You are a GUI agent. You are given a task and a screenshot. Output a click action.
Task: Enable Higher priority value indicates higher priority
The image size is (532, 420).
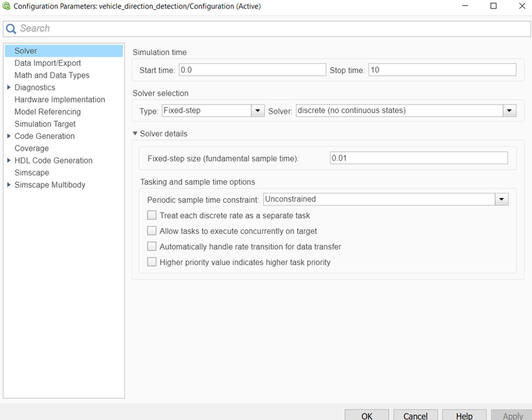(152, 262)
